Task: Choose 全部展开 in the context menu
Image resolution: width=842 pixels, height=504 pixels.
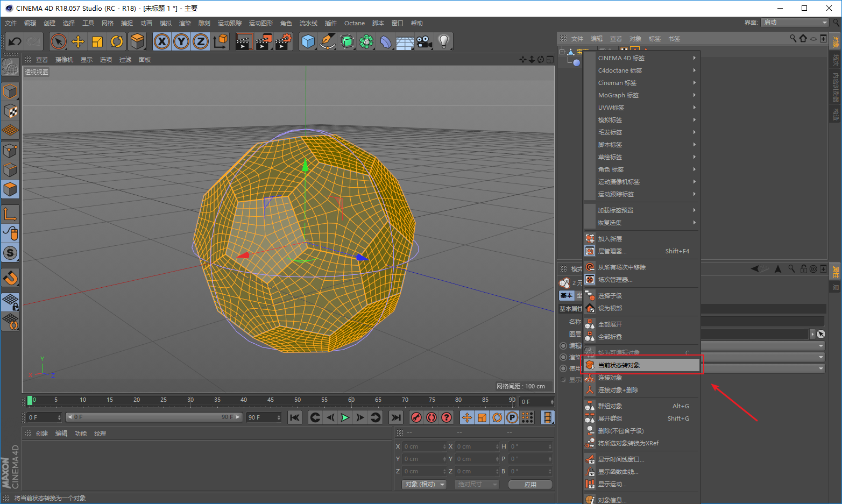Action: [x=641, y=324]
